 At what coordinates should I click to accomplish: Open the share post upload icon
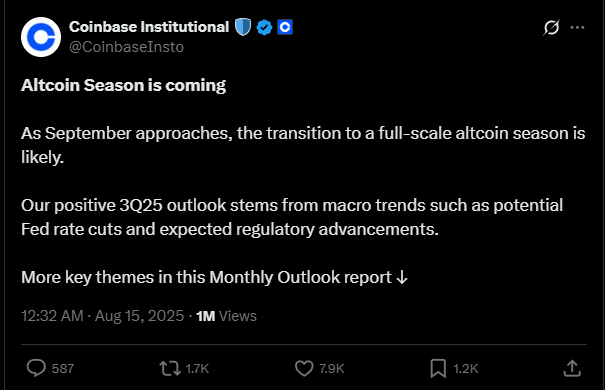[x=572, y=368]
